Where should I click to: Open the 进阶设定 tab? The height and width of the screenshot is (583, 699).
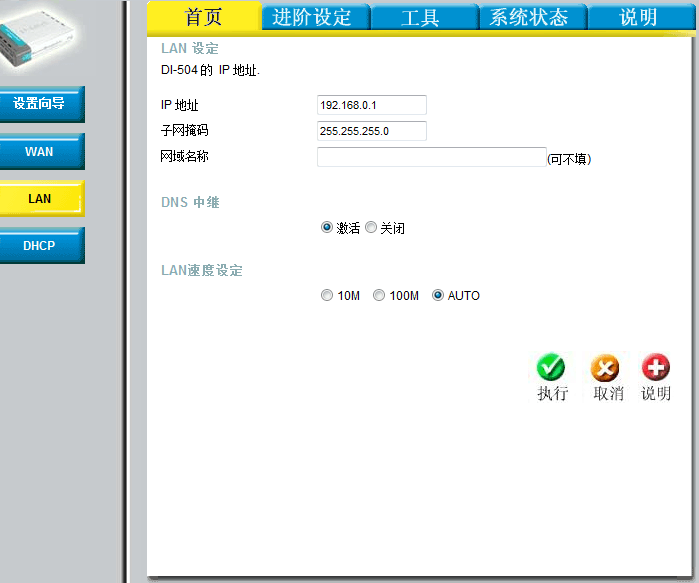[313, 17]
